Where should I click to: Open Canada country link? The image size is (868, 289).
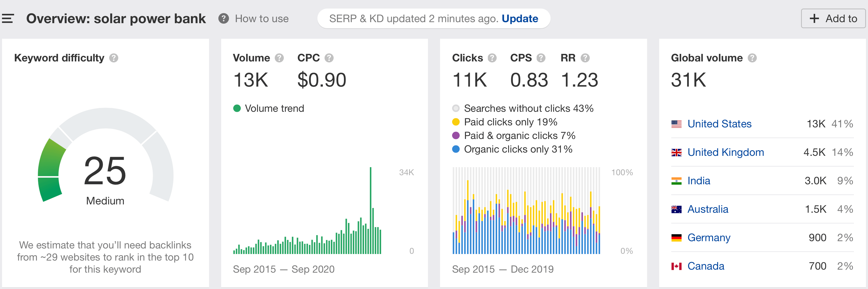tap(705, 266)
